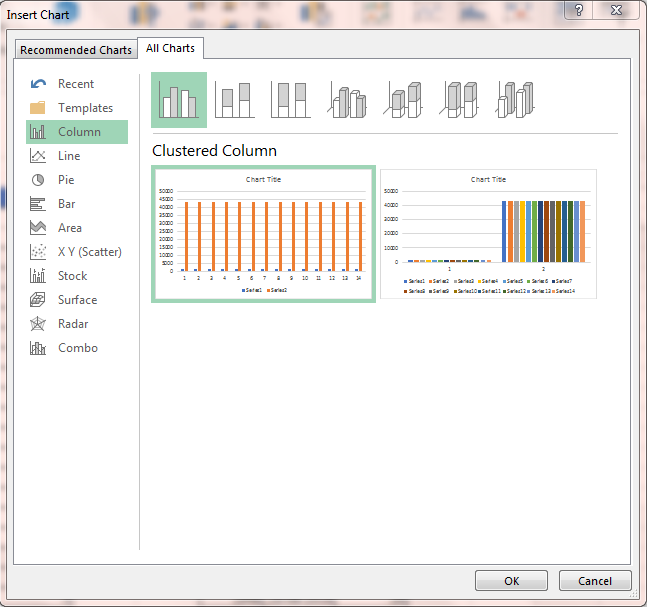Click the X Y Scatter category icon
This screenshot has height=607, width=647.
(x=38, y=252)
